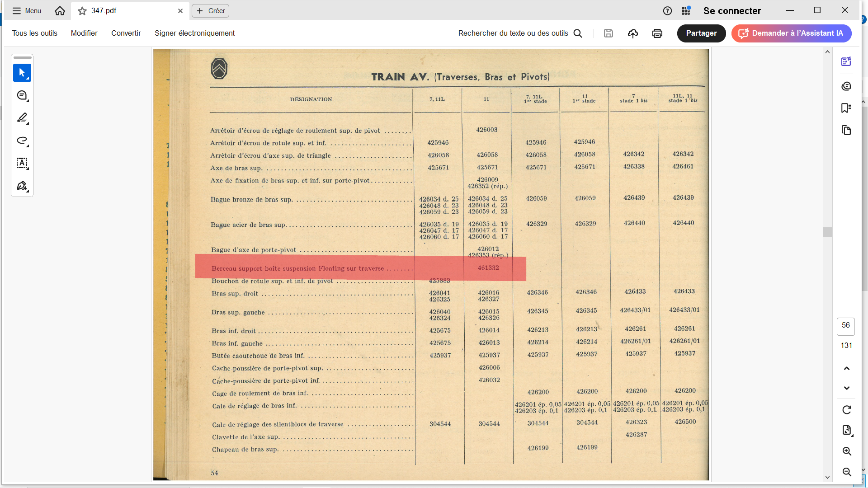Open the Modifier menu item

click(84, 33)
